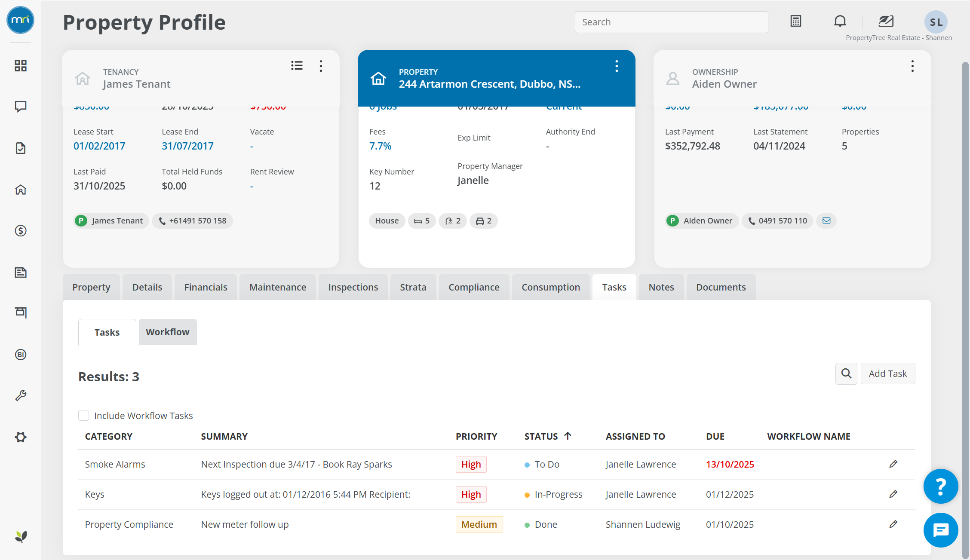
Task: Open the dollar sign financials sidebar icon
Action: point(21,231)
